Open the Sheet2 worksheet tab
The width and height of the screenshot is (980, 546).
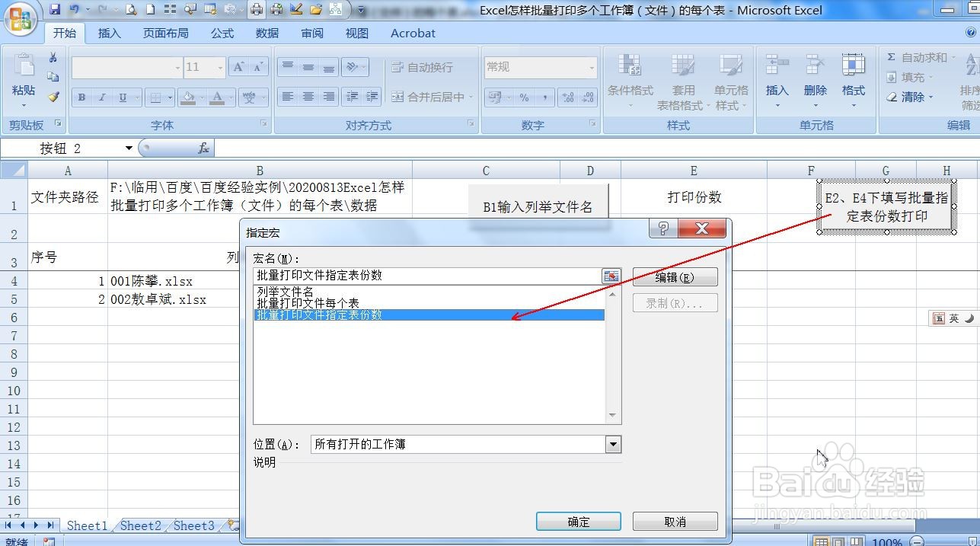(x=141, y=525)
